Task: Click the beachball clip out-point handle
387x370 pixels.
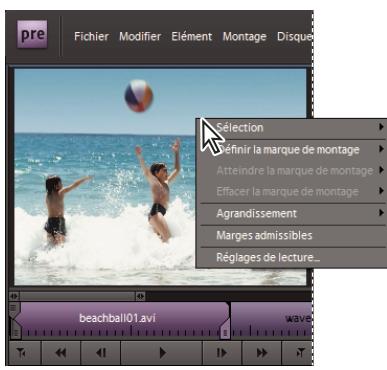Action: pos(226,329)
